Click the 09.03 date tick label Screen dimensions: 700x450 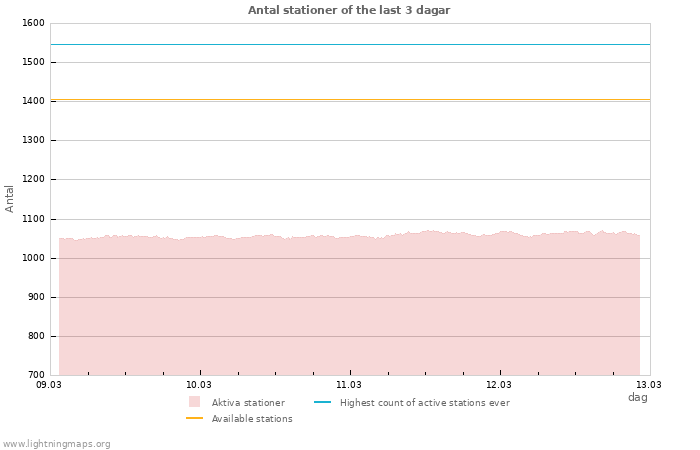[49, 384]
